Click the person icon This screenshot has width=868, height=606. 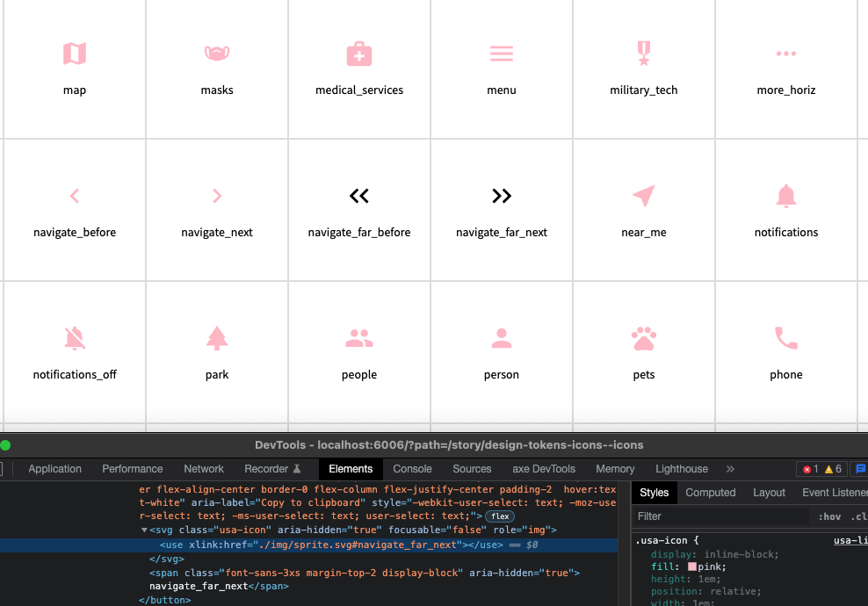(502, 338)
